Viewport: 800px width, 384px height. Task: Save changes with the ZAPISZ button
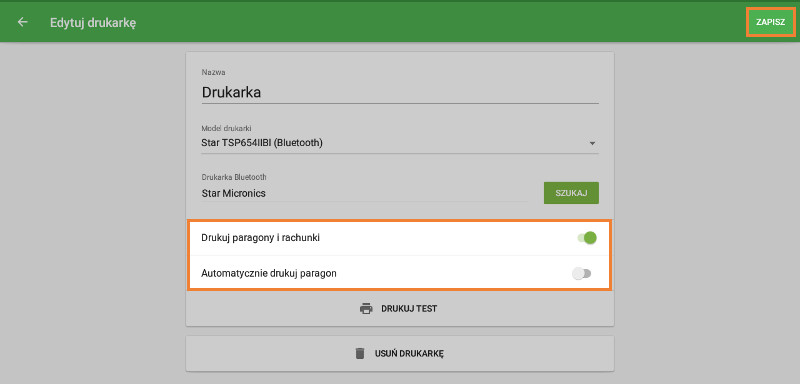pos(770,22)
